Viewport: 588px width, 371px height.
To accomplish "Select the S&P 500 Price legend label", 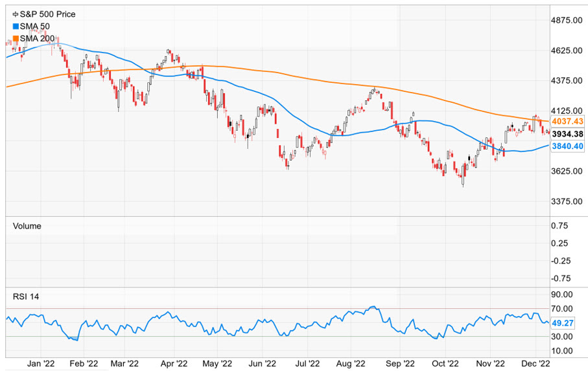I will [x=46, y=14].
